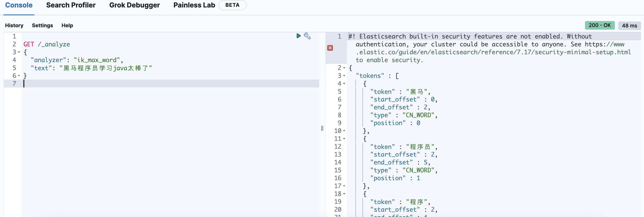Open the History panel
The image size is (644, 217).
[14, 26]
